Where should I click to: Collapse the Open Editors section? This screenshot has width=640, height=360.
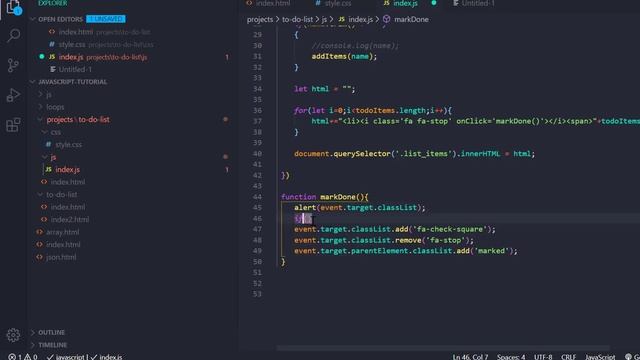tap(33, 19)
